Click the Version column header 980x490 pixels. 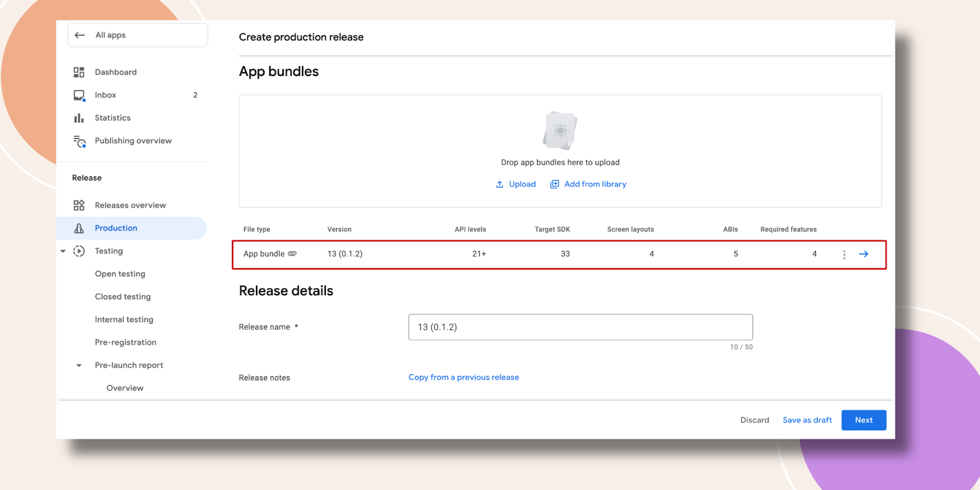pyautogui.click(x=339, y=230)
